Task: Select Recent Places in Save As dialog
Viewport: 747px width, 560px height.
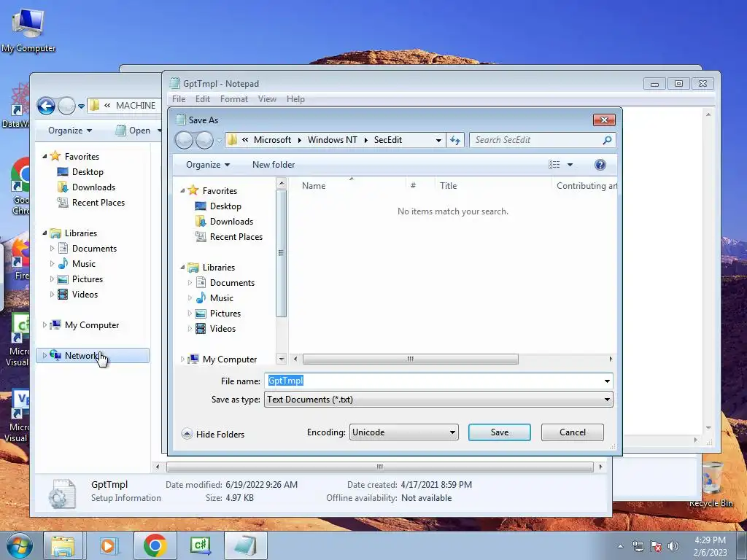Action: (x=236, y=237)
